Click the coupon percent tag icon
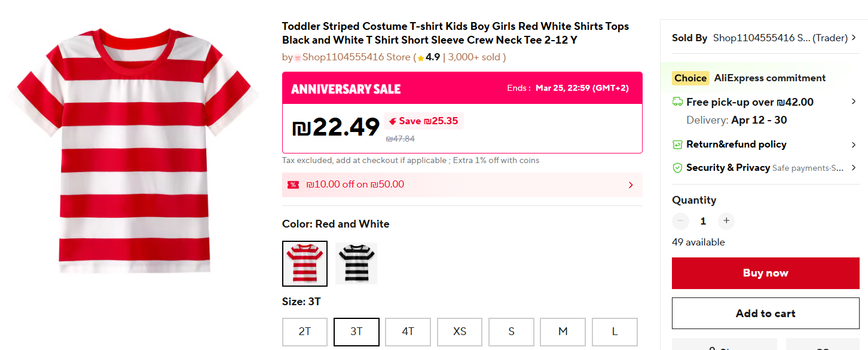This screenshot has width=868, height=350. [293, 185]
